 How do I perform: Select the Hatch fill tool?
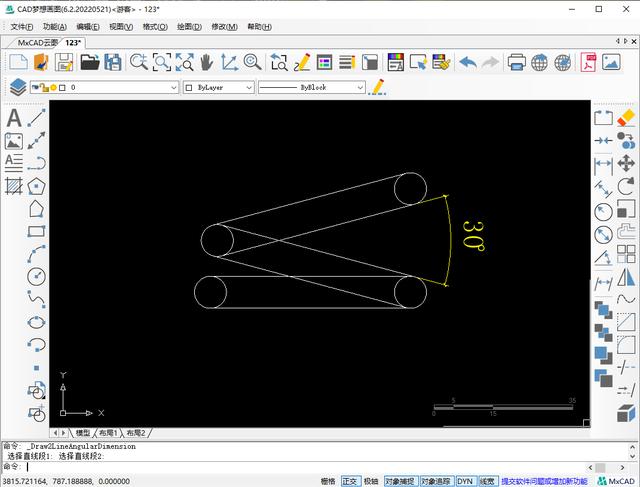coord(14,187)
